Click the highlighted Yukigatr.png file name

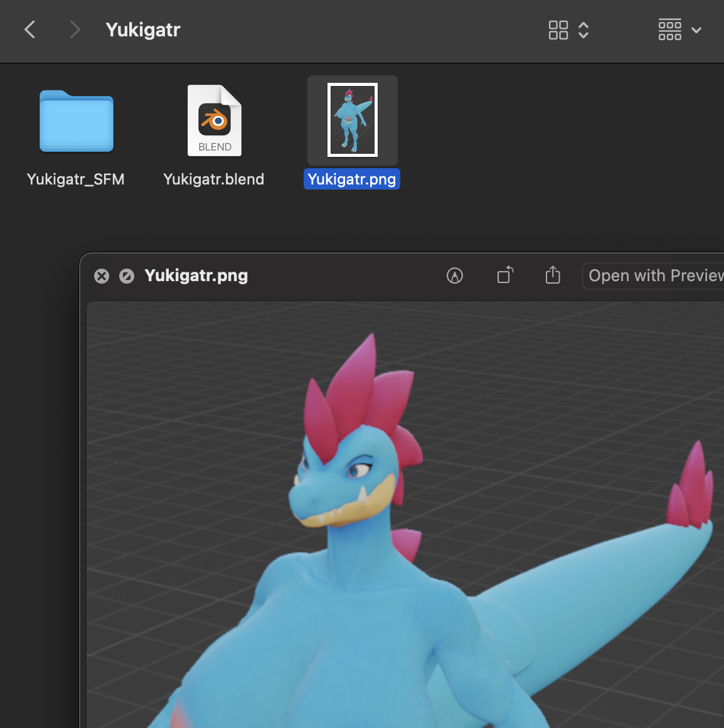click(x=352, y=179)
